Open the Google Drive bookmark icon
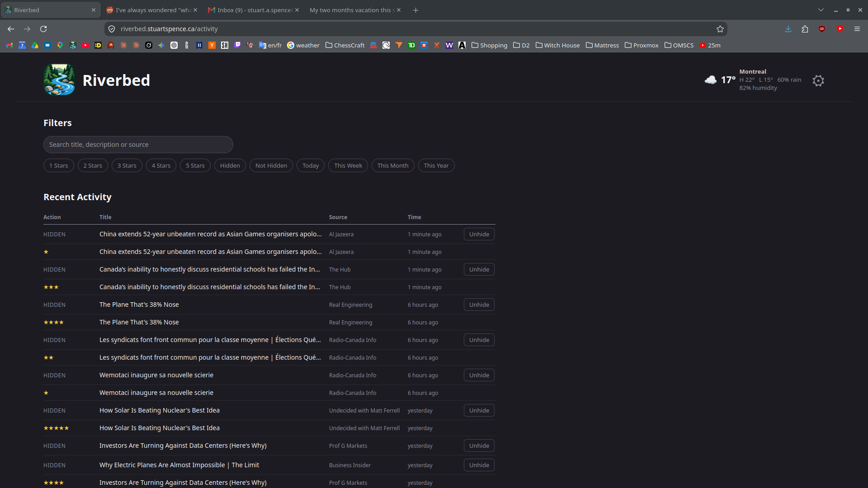 tap(35, 45)
